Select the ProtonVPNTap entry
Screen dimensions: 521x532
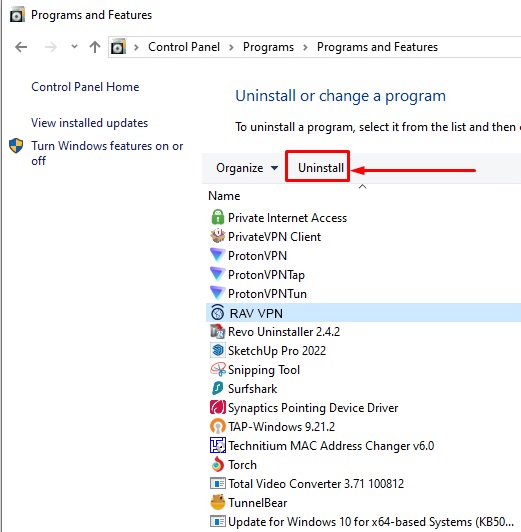266,274
